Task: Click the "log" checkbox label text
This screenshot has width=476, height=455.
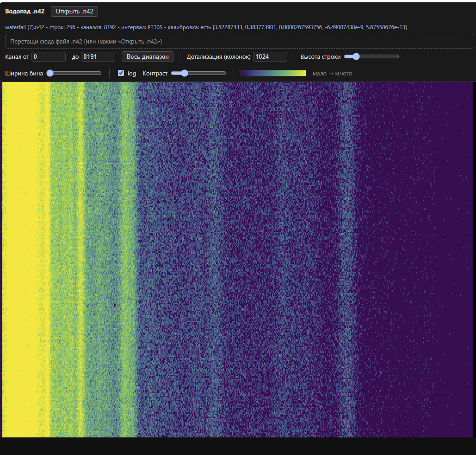Action: [x=132, y=74]
